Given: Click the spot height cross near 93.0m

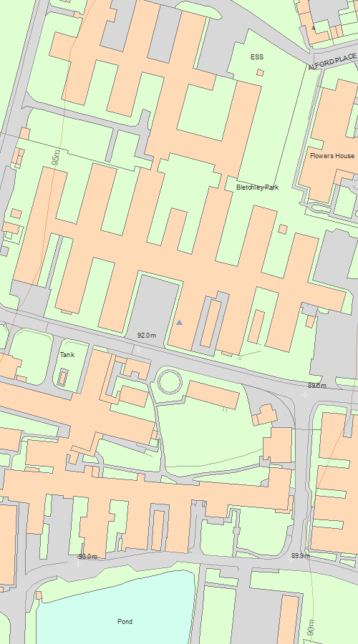Looking at the screenshot, I should pyautogui.click(x=78, y=564).
